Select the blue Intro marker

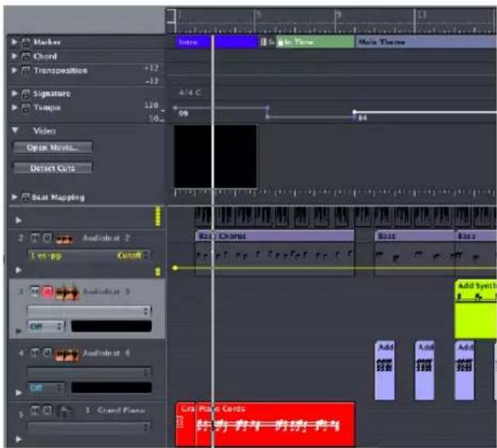216,42
